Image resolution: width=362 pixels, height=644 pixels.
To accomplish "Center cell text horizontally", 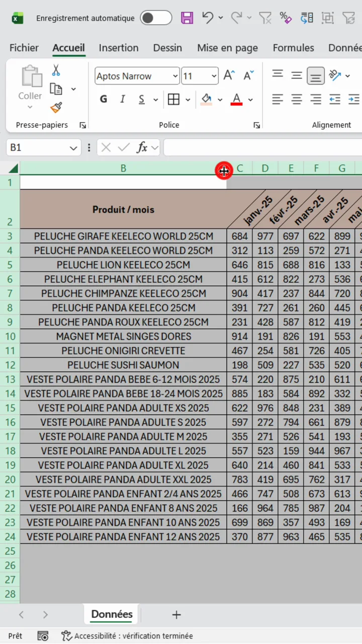I will click(x=297, y=99).
